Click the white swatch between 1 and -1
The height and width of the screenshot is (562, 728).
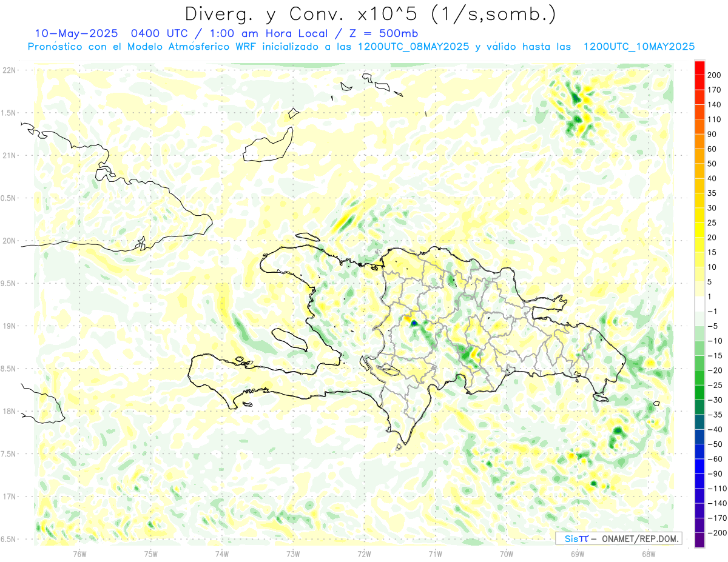click(699, 304)
